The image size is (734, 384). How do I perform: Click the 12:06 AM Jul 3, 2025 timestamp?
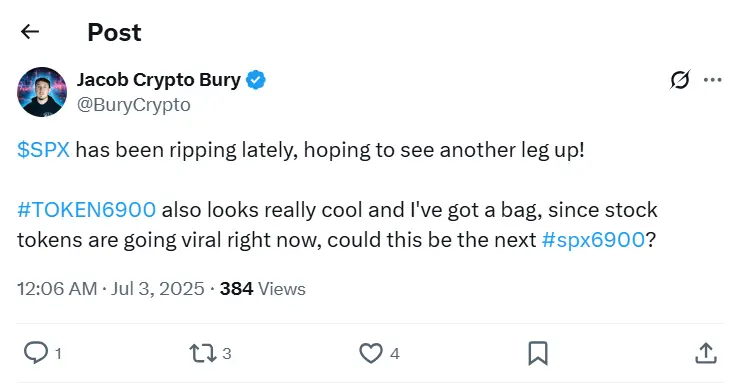tap(110, 289)
